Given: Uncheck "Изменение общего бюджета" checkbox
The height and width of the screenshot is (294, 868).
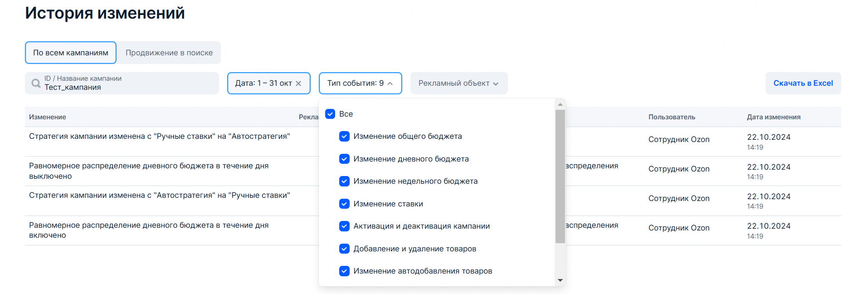Looking at the screenshot, I should tap(344, 137).
